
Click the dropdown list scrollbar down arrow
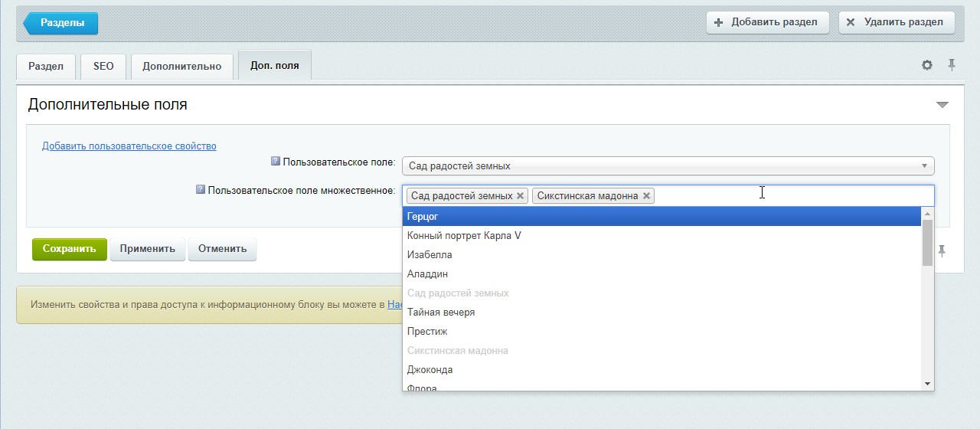(928, 383)
